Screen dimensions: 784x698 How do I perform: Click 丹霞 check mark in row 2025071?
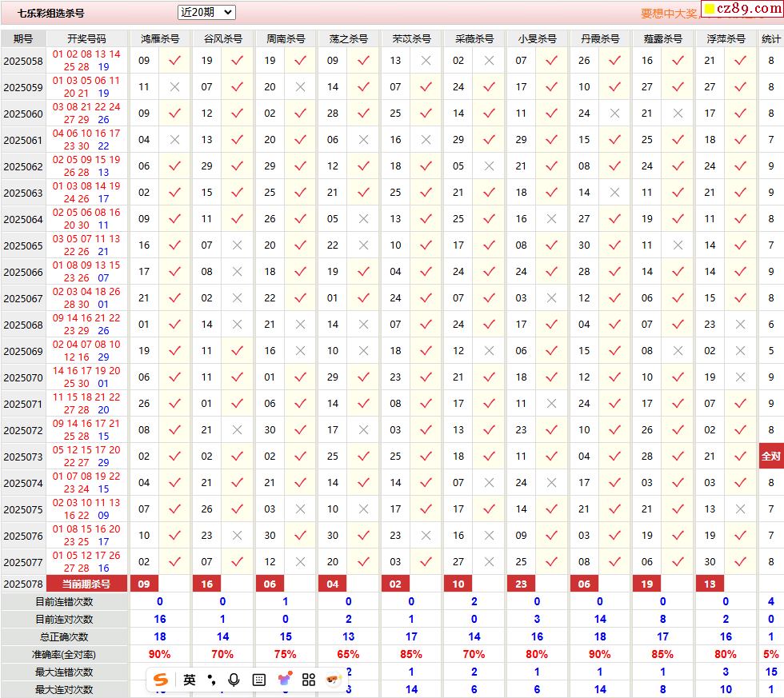click(615, 403)
